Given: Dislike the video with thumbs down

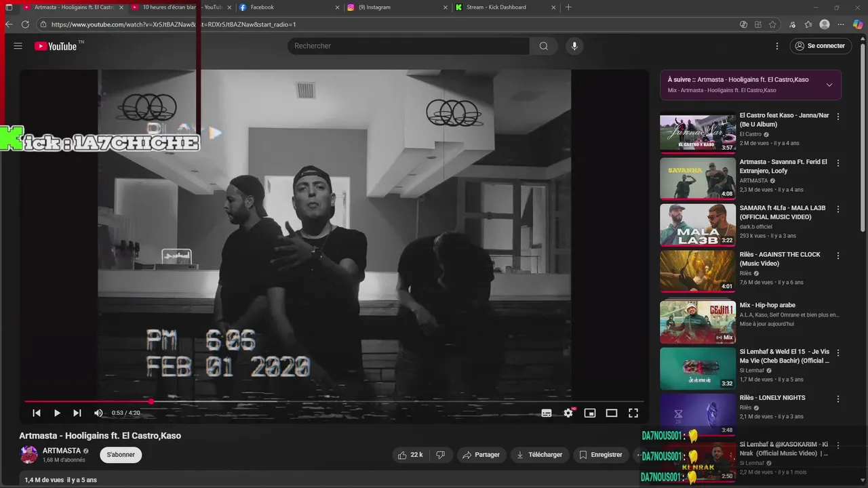Looking at the screenshot, I should [440, 455].
